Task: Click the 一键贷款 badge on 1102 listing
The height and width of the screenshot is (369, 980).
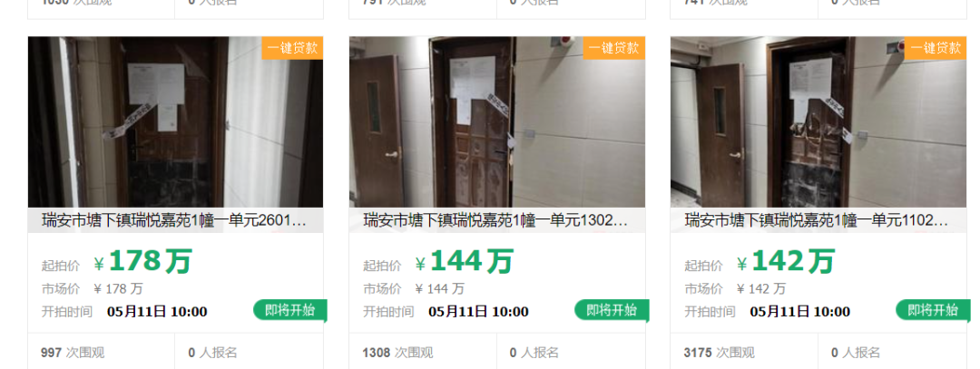Action: [x=935, y=48]
